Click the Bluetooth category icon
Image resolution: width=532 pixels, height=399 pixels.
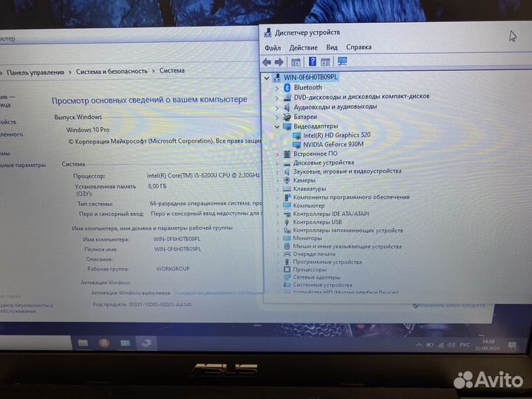tap(287, 88)
